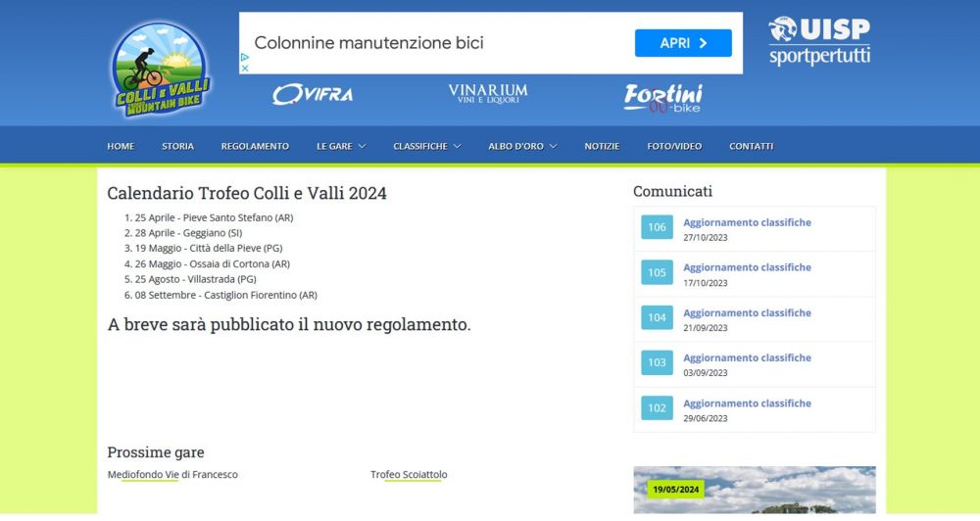Viewport: 980px width, 521px height.
Task: Select '25 Agosto - Villastrada (PG)' entry
Action: tap(196, 279)
